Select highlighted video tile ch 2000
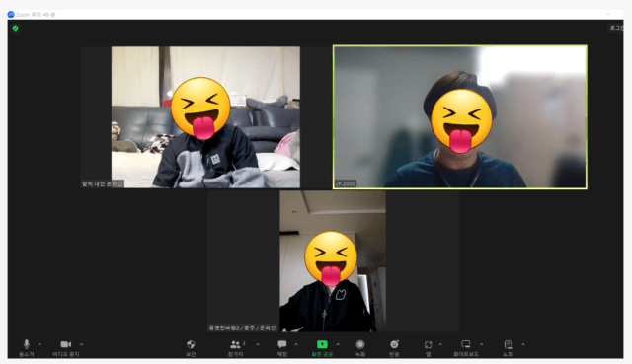Screen dimensions: 632x364 (x=460, y=116)
